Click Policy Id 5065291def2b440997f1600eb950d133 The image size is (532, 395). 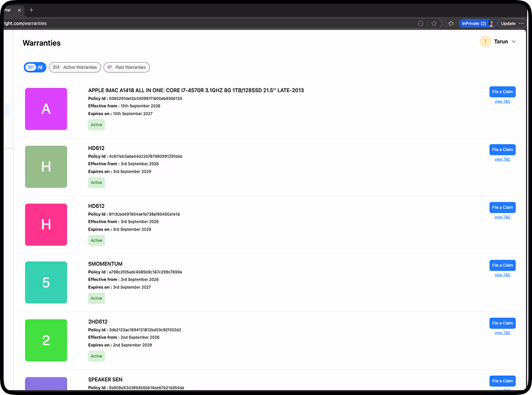[x=135, y=98]
